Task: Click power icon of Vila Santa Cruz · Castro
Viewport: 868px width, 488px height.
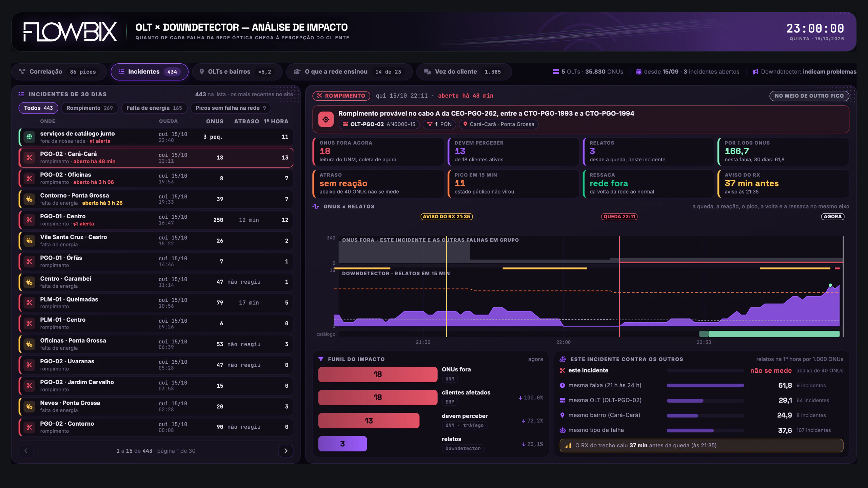Action: coord(29,241)
